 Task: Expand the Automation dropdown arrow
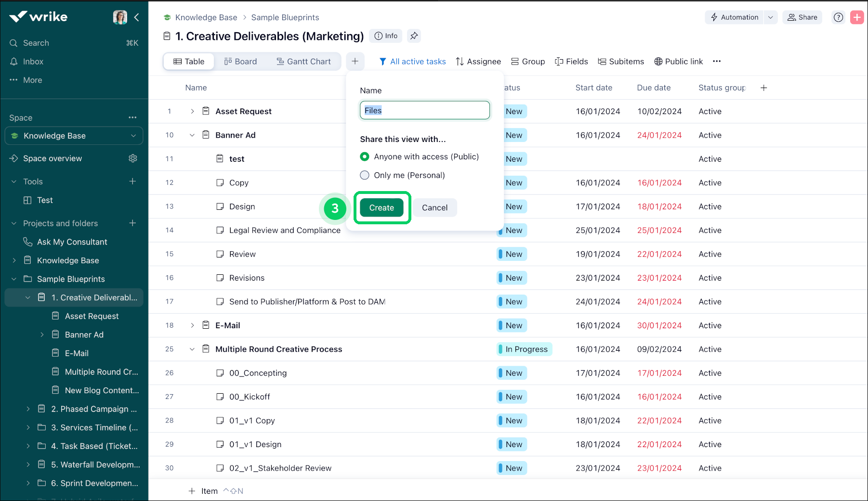[x=771, y=17]
